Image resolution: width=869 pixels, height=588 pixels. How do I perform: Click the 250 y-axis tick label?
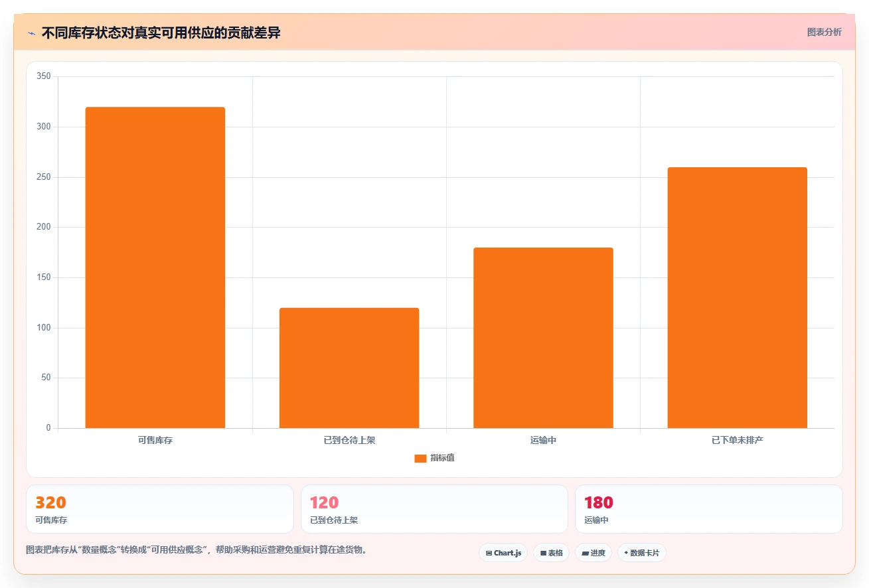click(x=44, y=177)
